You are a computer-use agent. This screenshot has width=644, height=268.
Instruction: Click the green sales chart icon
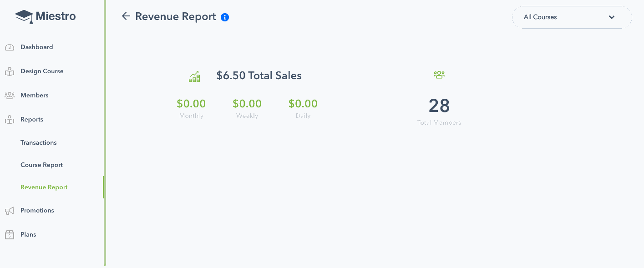tap(194, 76)
